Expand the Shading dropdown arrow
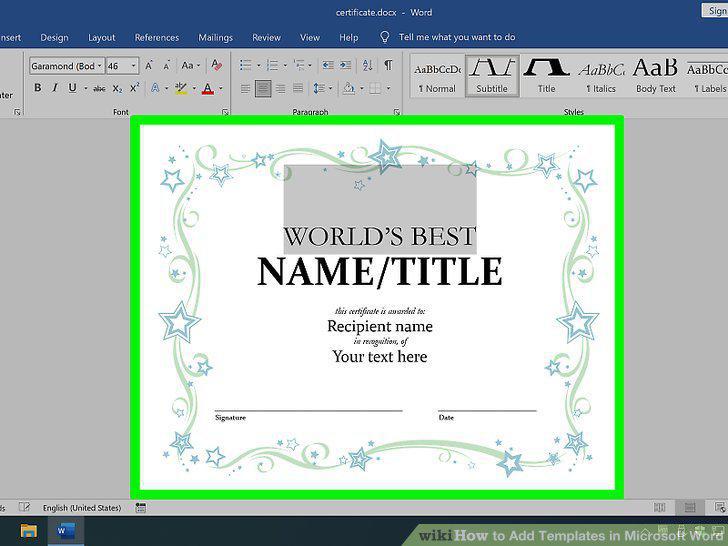 click(x=362, y=88)
